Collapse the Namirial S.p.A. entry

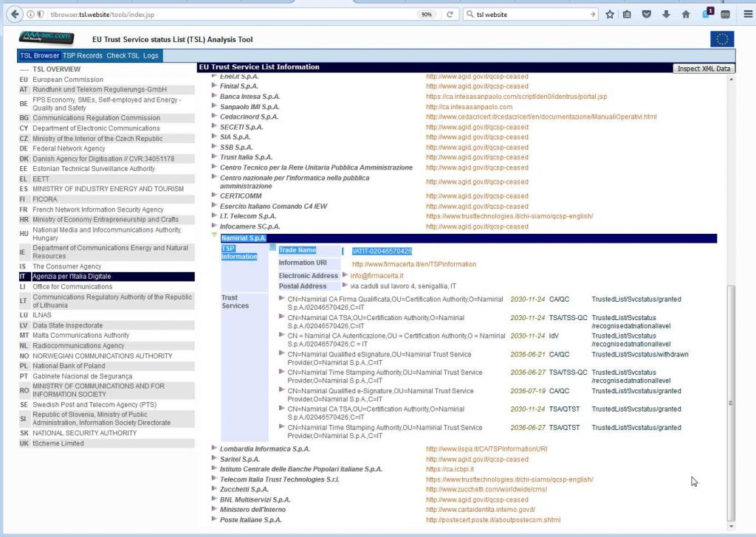(x=215, y=237)
